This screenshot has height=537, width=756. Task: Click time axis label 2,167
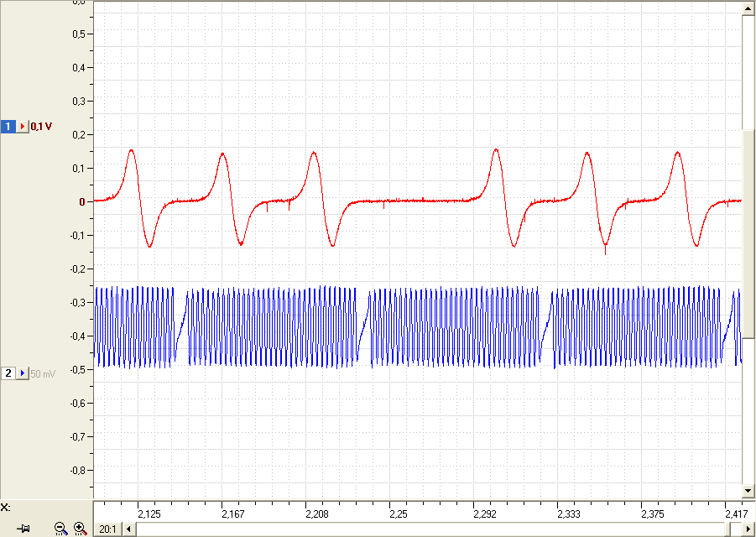(x=233, y=514)
